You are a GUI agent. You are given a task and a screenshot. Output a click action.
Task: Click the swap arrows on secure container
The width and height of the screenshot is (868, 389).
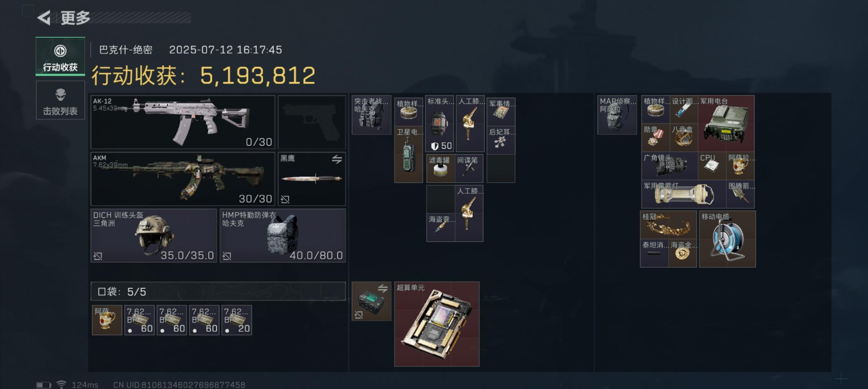point(382,288)
